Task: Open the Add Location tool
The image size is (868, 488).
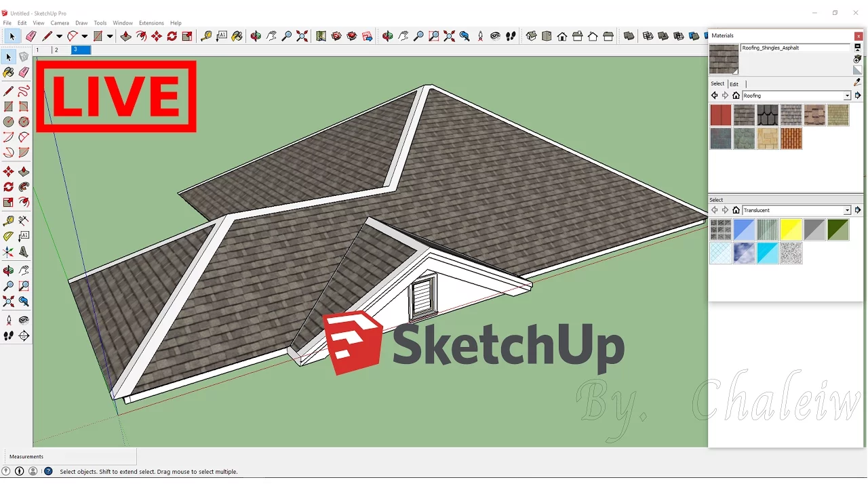Action: coord(321,36)
